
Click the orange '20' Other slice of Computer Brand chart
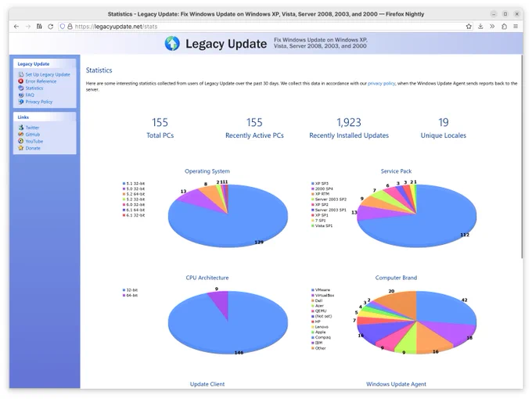click(402, 304)
